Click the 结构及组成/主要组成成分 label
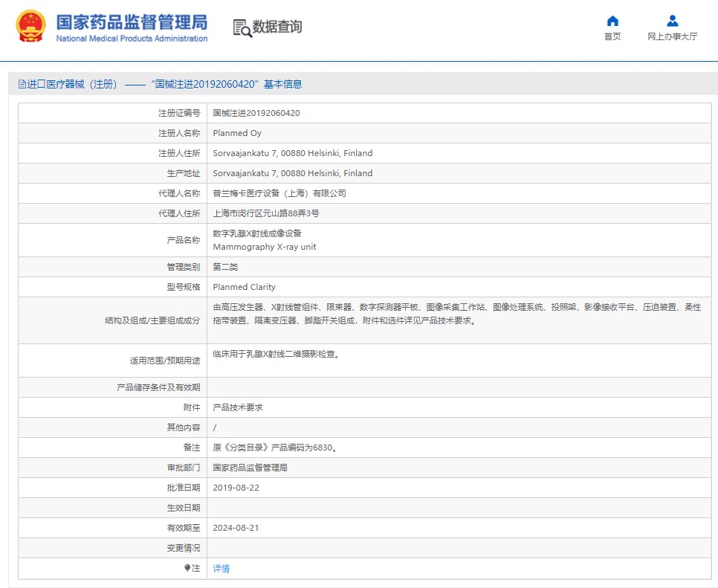 pos(152,320)
